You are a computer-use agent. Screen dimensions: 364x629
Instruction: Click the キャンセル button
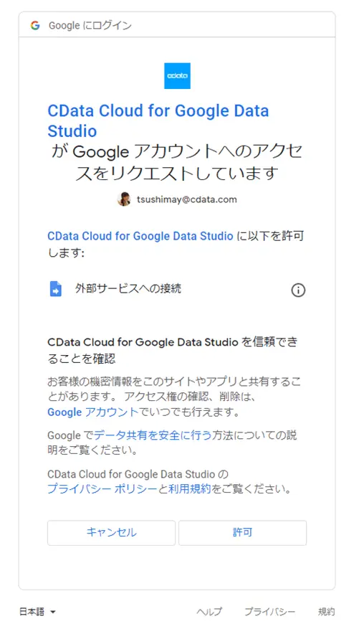click(112, 533)
